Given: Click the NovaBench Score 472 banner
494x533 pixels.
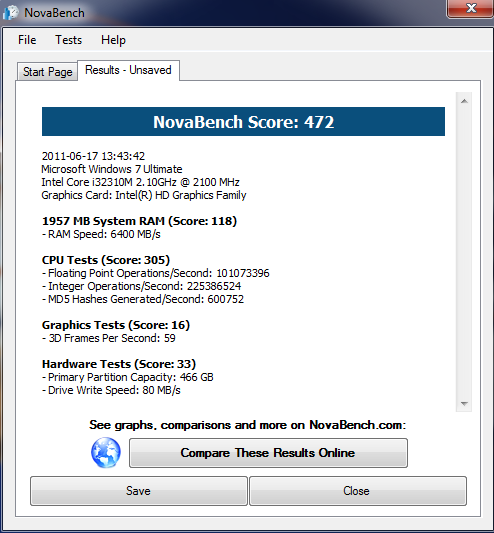Looking at the screenshot, I should 243,122.
